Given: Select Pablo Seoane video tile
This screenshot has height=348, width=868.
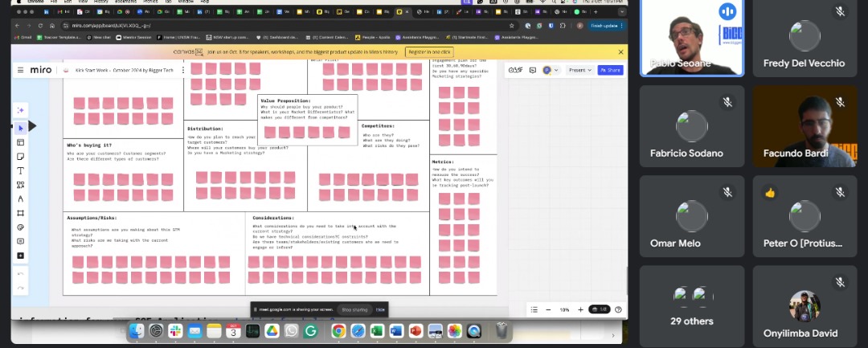Looking at the screenshot, I should (x=692, y=38).
